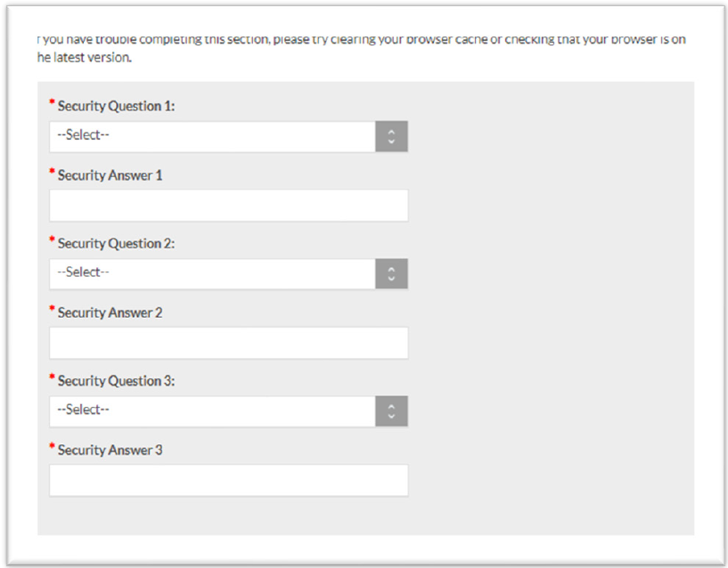Click the "Security Question 3:" label

(116, 381)
